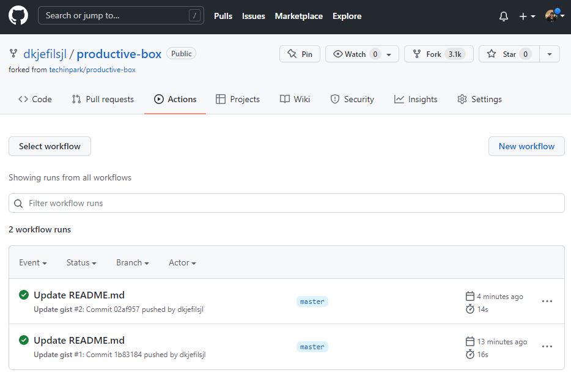Focus the Search or jump to field
Viewport: 571px width, 392px height.
pyautogui.click(x=120, y=15)
